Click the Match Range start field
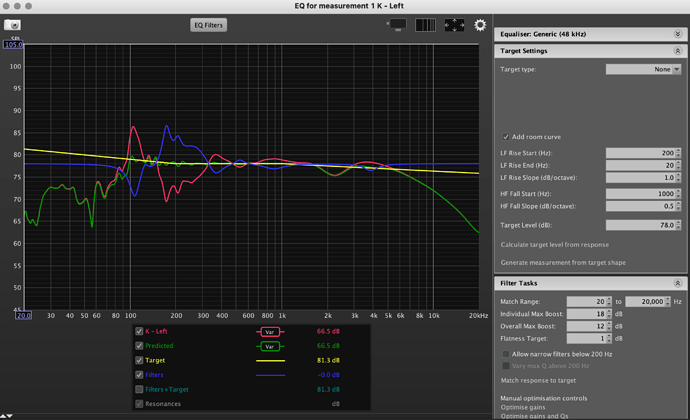The height and width of the screenshot is (420, 690). pos(586,302)
